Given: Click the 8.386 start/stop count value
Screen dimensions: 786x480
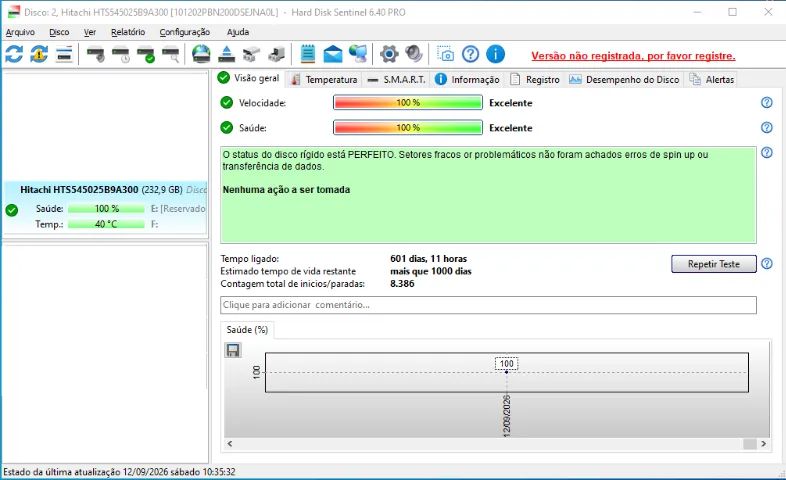Looking at the screenshot, I should point(402,284).
